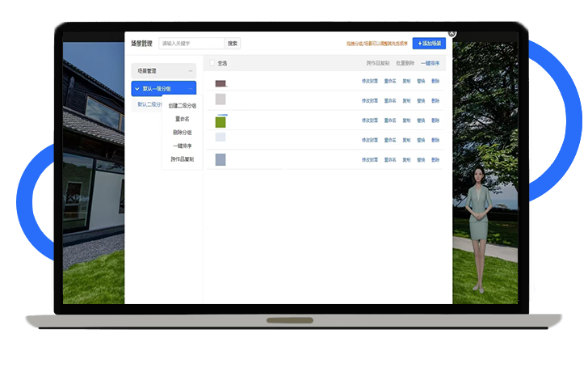Click 修改封面 for the first scene row

[x=369, y=82]
